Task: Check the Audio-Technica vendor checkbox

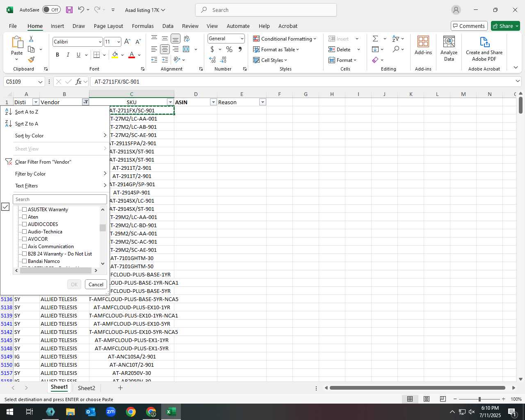Action: point(24,232)
